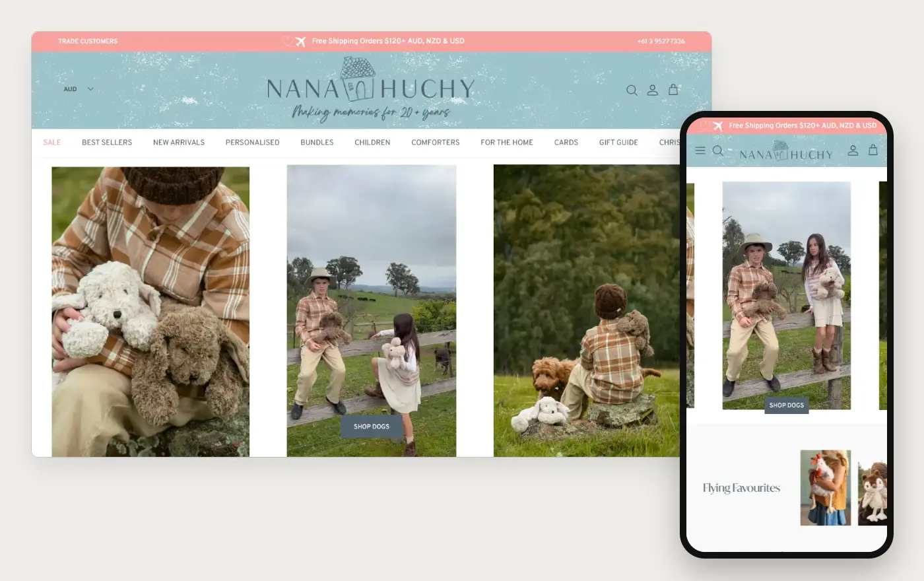
Task: Tap the Flying Favourites heading on mobile
Action: pyautogui.click(x=741, y=489)
